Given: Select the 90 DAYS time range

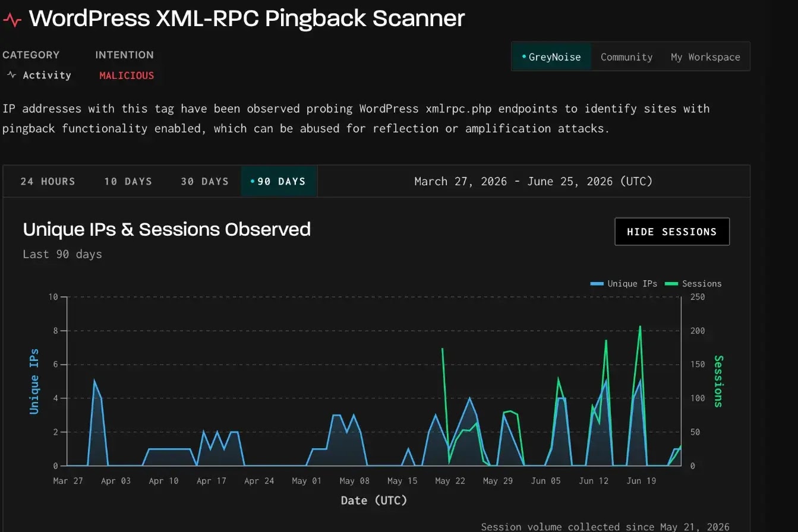Looking at the screenshot, I should coord(279,182).
